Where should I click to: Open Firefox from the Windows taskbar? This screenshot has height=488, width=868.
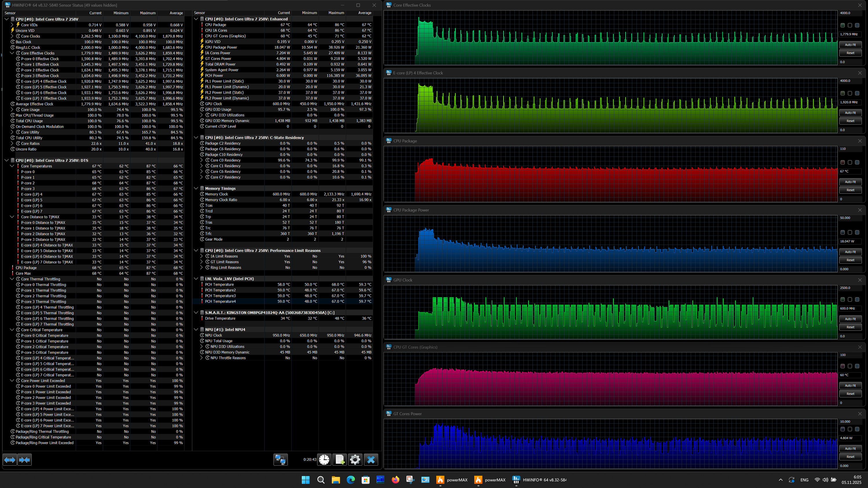(x=395, y=480)
